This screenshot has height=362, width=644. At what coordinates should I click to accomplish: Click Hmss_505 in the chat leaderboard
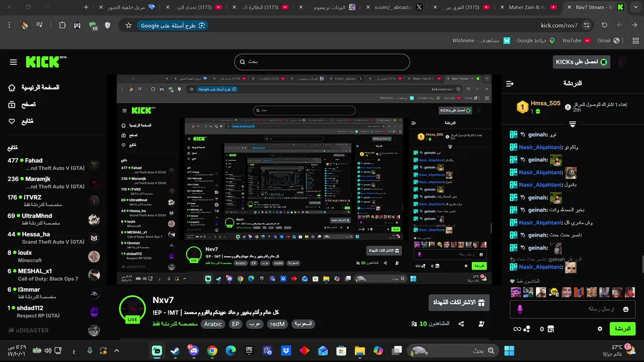coord(545,103)
